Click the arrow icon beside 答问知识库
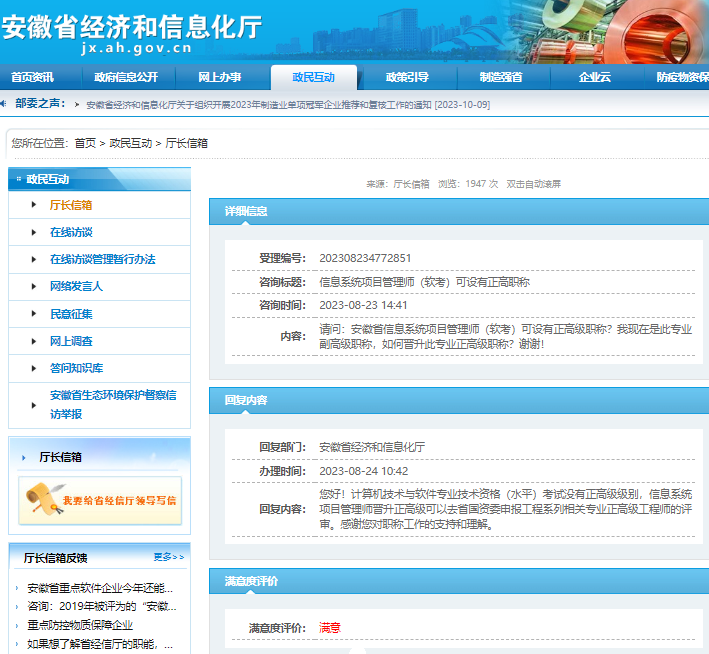Viewport: 709px width, 654px height. tap(36, 368)
